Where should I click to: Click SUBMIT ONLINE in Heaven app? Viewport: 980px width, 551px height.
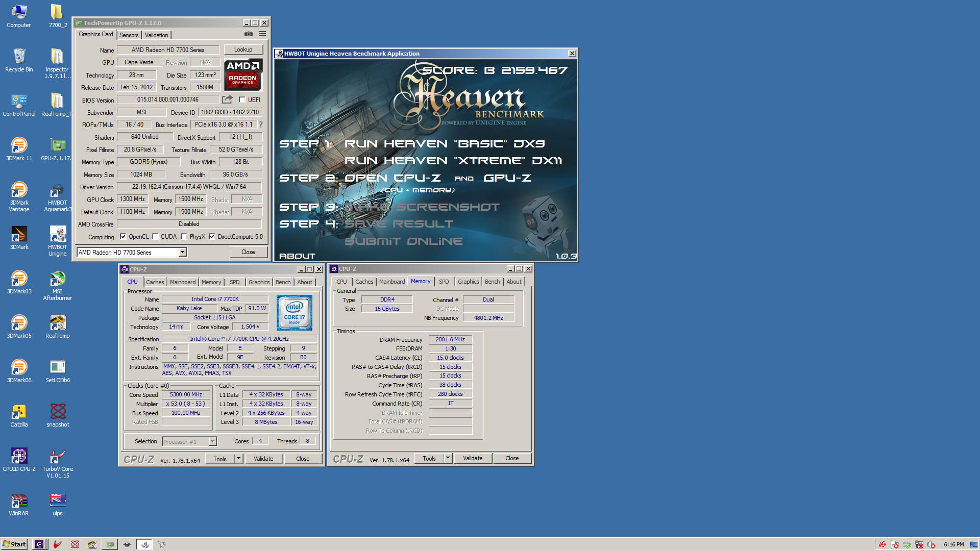click(404, 241)
